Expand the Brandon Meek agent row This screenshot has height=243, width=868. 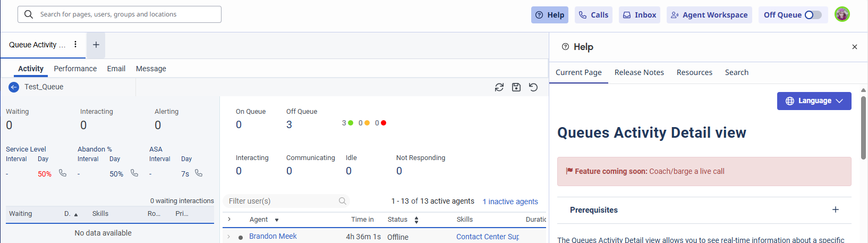229,237
